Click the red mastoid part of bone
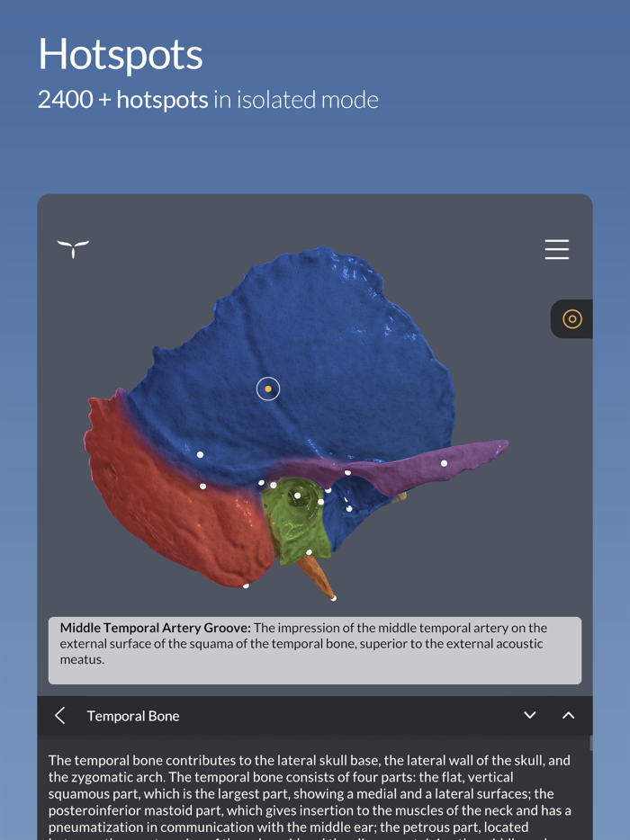This screenshot has width=630, height=840. point(177,498)
